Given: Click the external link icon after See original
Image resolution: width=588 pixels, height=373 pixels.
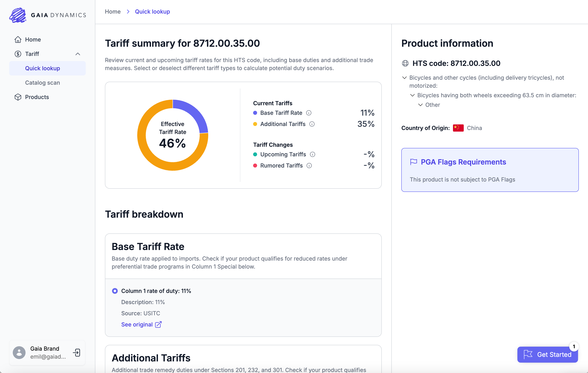Looking at the screenshot, I should [x=158, y=324].
